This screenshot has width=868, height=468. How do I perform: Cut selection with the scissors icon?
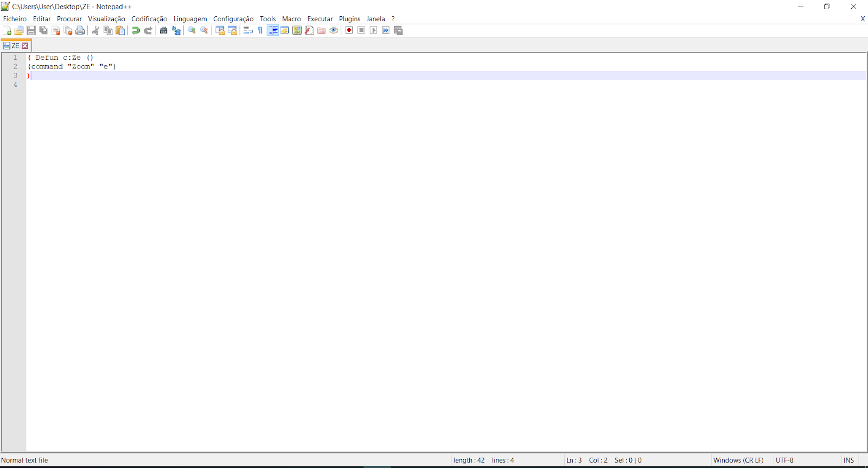pos(95,30)
